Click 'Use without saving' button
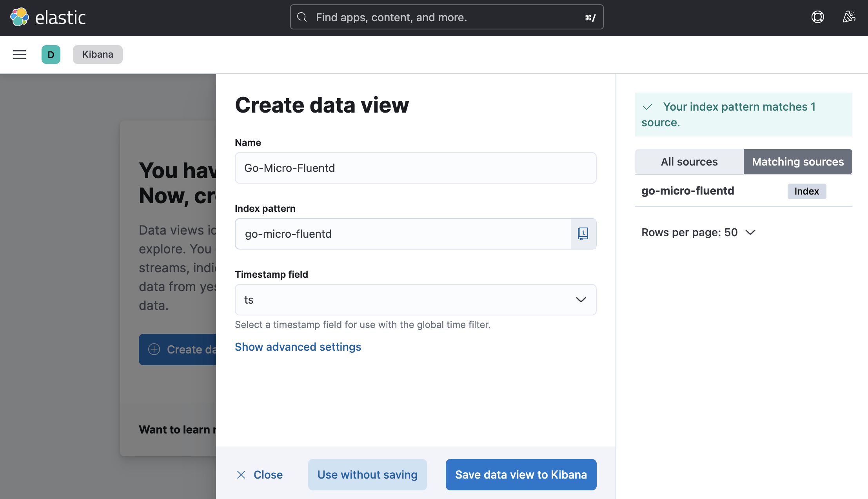Viewport: 868px width, 499px height. coord(367,475)
